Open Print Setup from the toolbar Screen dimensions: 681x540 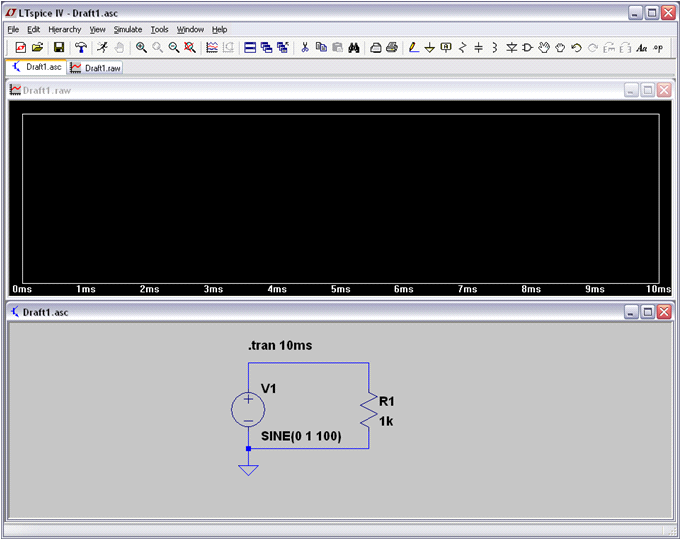376,47
